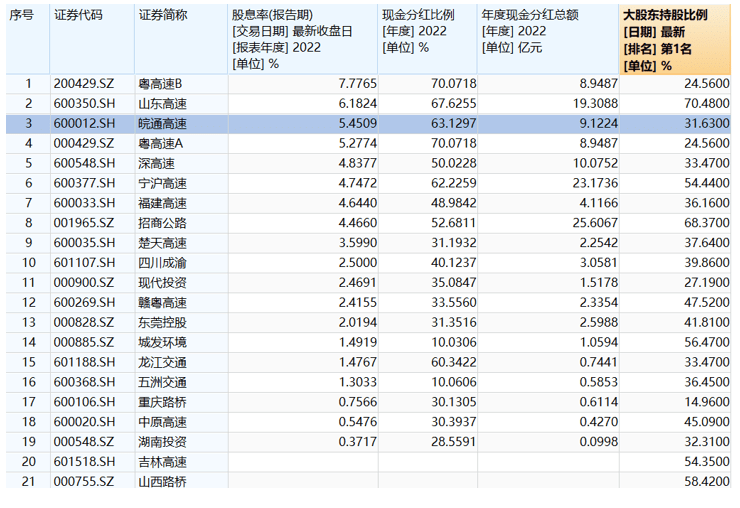
Task: Select the highlighted 大股东持股比例 header
Action: coord(675,40)
